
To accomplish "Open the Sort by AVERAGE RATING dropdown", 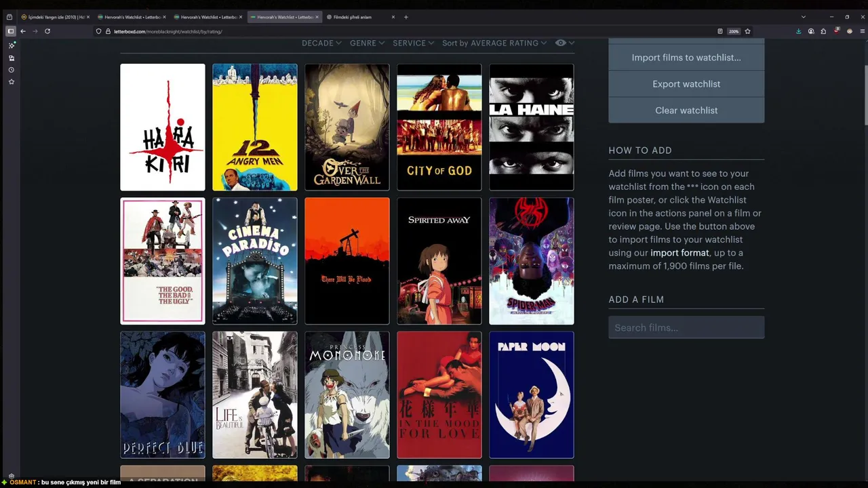I will [x=494, y=43].
